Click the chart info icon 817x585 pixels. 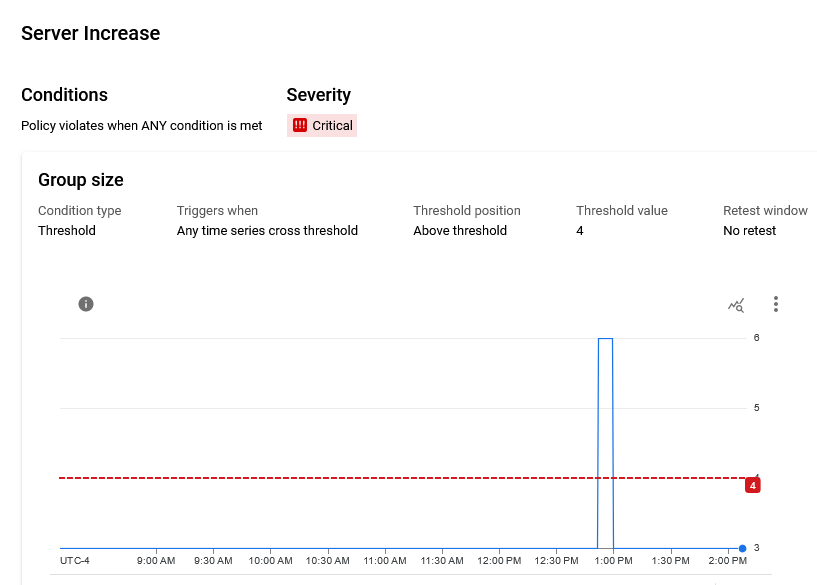[86, 304]
